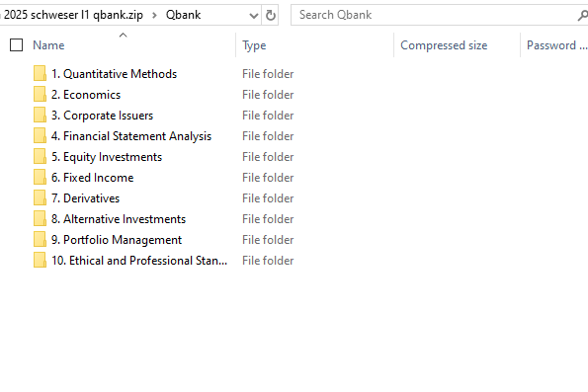Click the refresh button beside address bar
Image resolution: width=588 pixels, height=392 pixels.
point(271,15)
